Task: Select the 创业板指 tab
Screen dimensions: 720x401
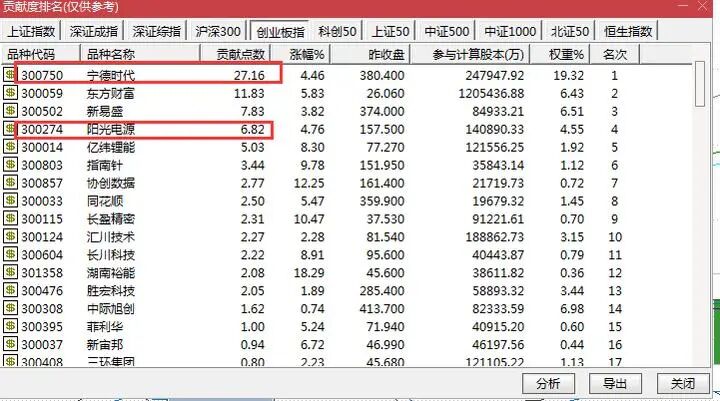Action: pyautogui.click(x=280, y=32)
